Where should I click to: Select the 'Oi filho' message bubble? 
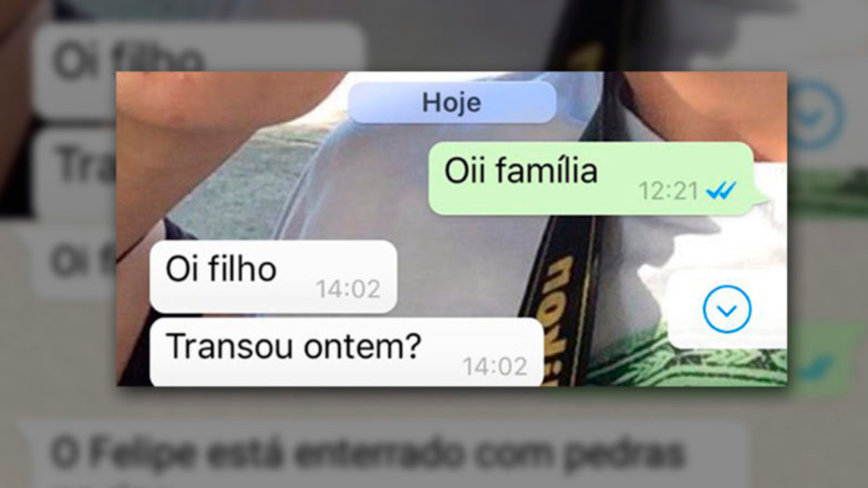(273, 277)
